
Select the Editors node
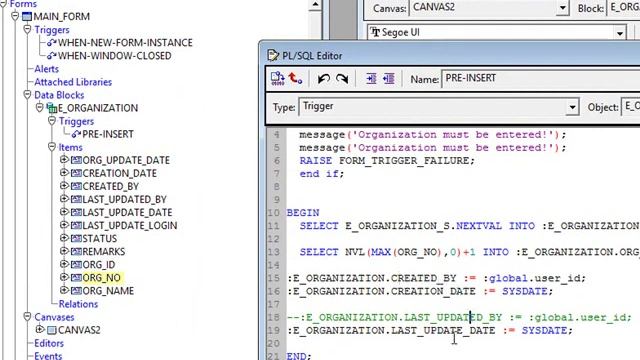pos(49,343)
